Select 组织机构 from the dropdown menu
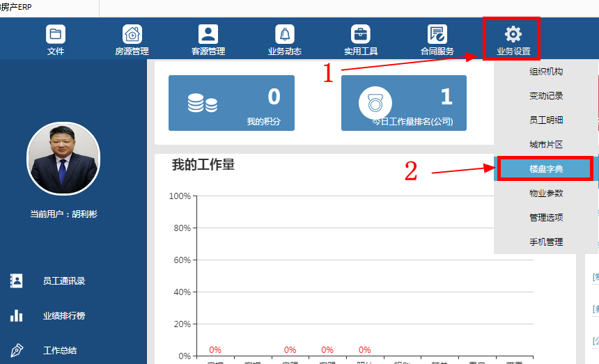The image size is (599, 364). click(546, 72)
